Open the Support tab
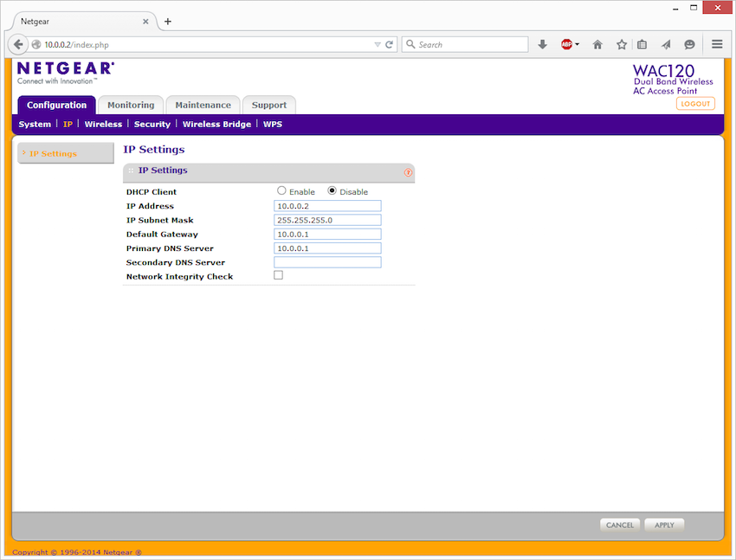Viewport: 736px width, 560px height. click(269, 105)
